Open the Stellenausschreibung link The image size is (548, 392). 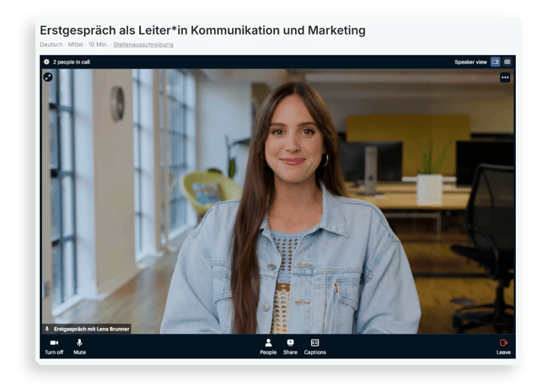143,45
